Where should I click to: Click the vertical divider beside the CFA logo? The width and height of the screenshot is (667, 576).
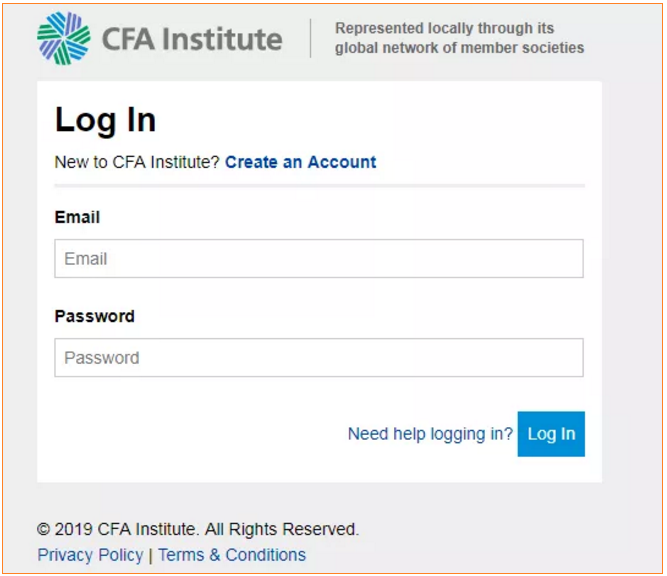pos(311,38)
